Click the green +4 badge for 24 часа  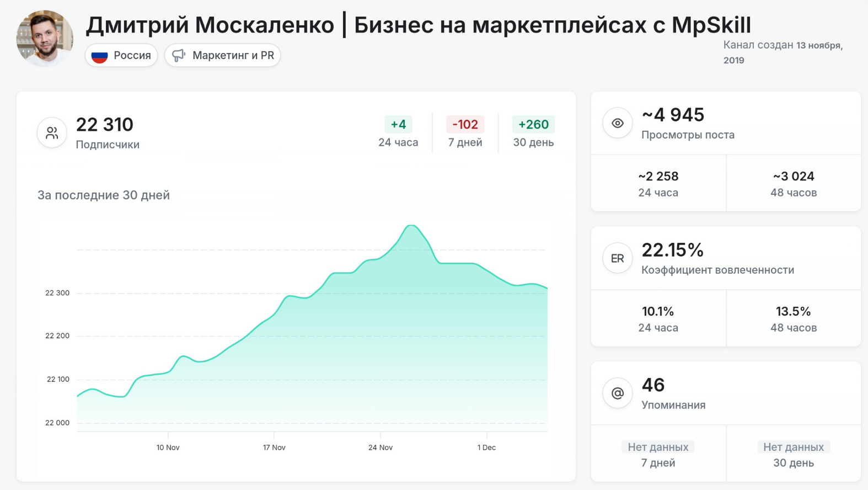tap(398, 124)
